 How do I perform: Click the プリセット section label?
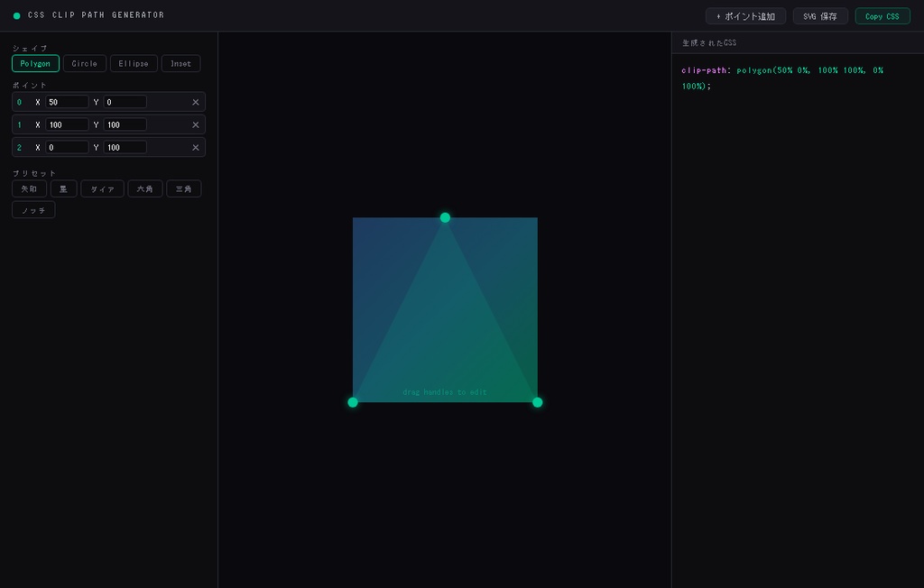point(34,173)
